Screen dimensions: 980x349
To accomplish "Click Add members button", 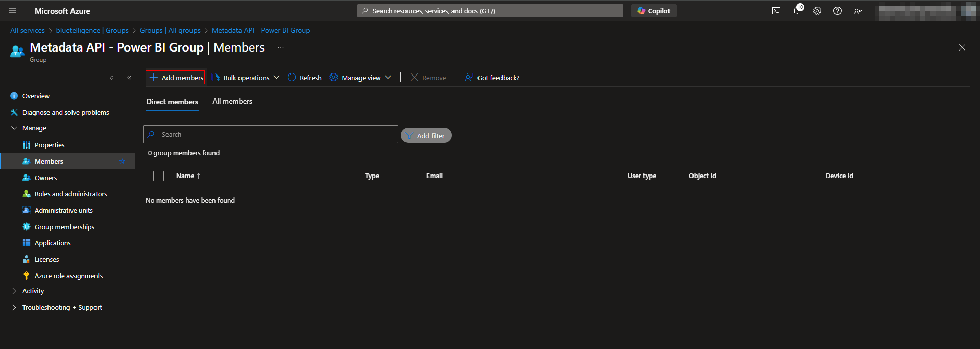I will point(176,78).
